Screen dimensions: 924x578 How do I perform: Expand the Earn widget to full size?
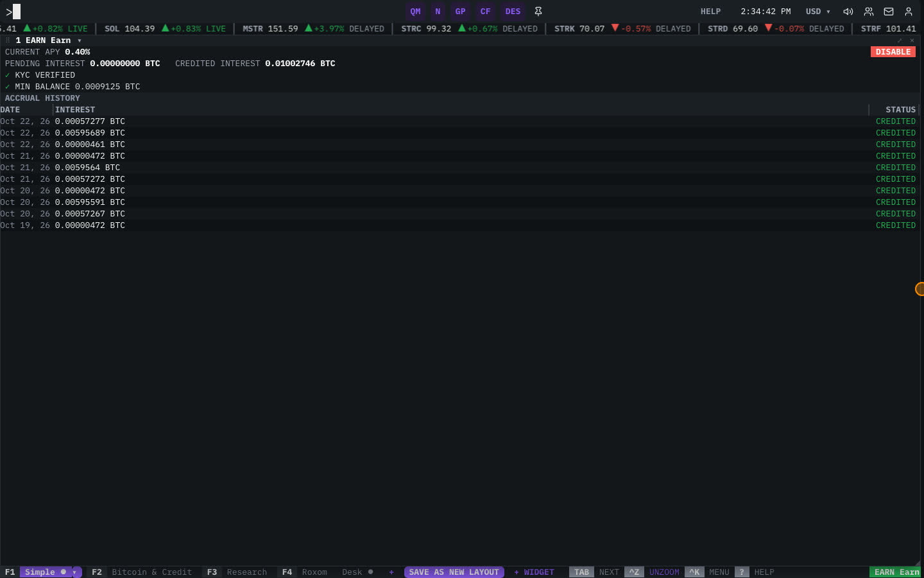[x=900, y=40]
